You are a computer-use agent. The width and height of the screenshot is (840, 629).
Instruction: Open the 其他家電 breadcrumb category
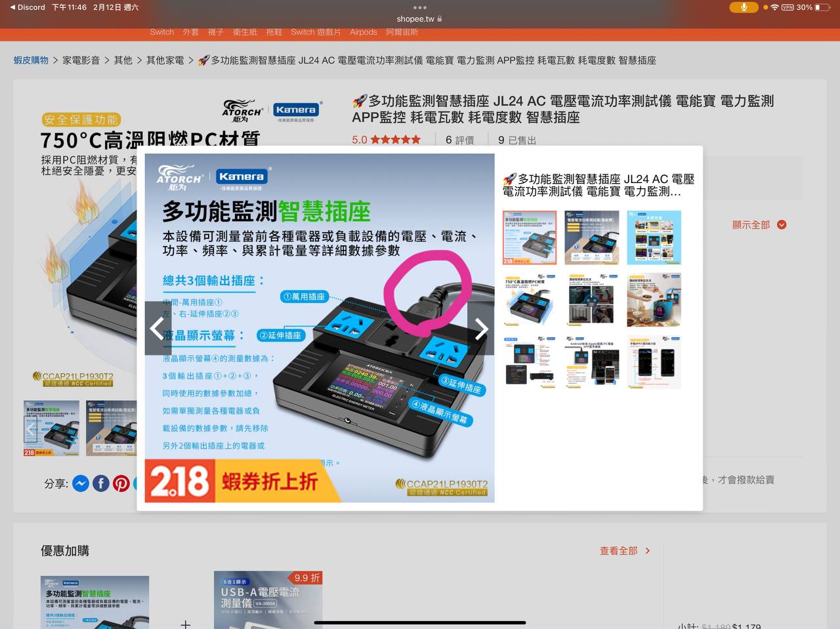[x=165, y=60]
